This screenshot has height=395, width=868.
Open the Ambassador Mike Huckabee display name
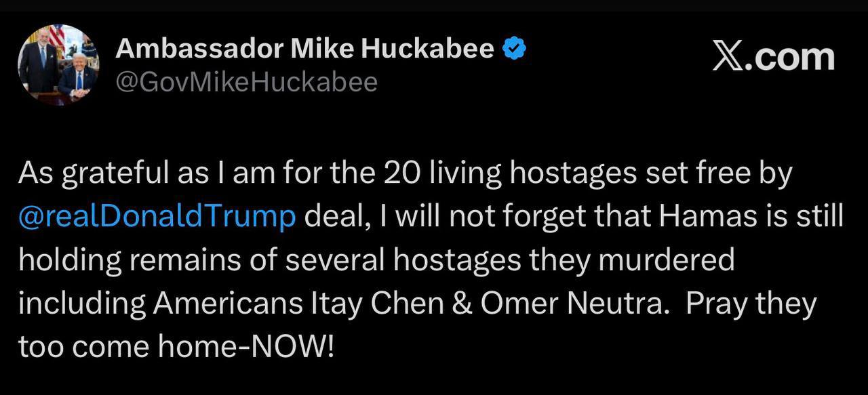pyautogui.click(x=304, y=49)
